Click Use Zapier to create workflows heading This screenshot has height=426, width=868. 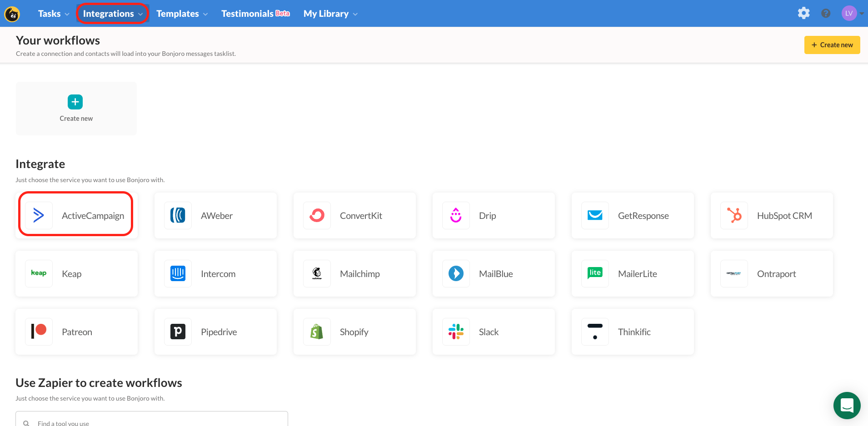pos(99,383)
